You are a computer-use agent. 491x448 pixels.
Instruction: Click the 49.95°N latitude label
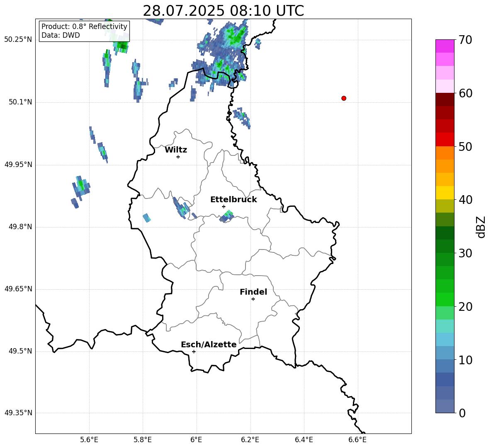tap(18, 165)
